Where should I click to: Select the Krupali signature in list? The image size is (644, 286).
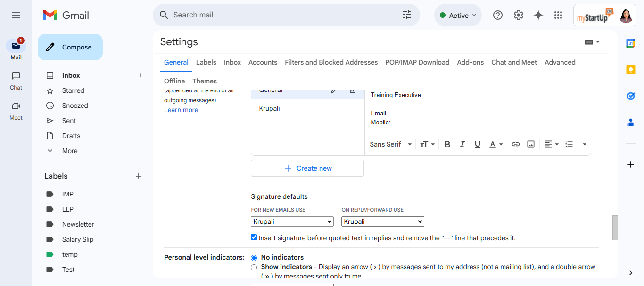(x=308, y=108)
